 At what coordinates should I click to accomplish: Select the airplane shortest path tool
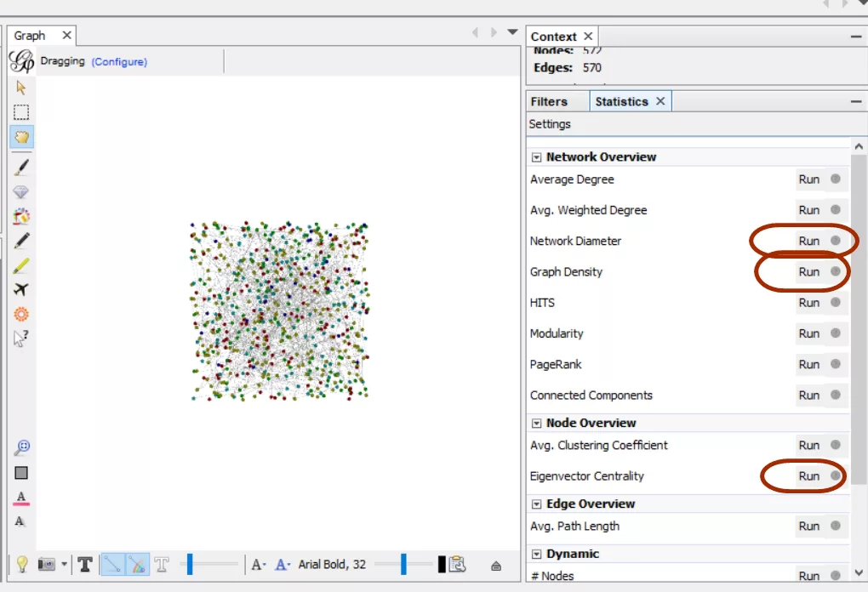(x=21, y=289)
